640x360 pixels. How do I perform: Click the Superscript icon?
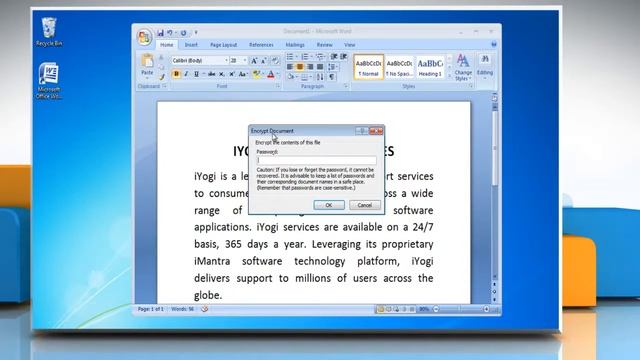point(231,74)
